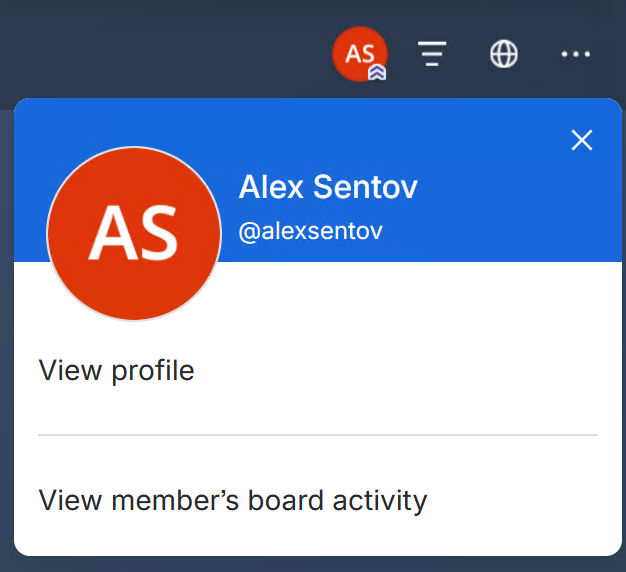Click the divider line between the menu entries
Viewport: 626px width, 572px height.
[318, 435]
